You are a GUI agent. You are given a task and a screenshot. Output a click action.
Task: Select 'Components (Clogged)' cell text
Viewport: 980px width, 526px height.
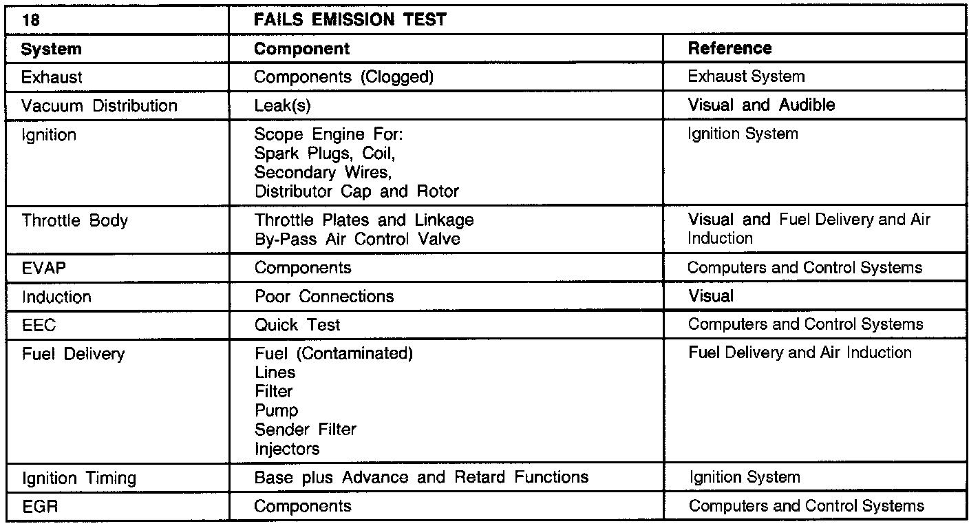(x=344, y=77)
